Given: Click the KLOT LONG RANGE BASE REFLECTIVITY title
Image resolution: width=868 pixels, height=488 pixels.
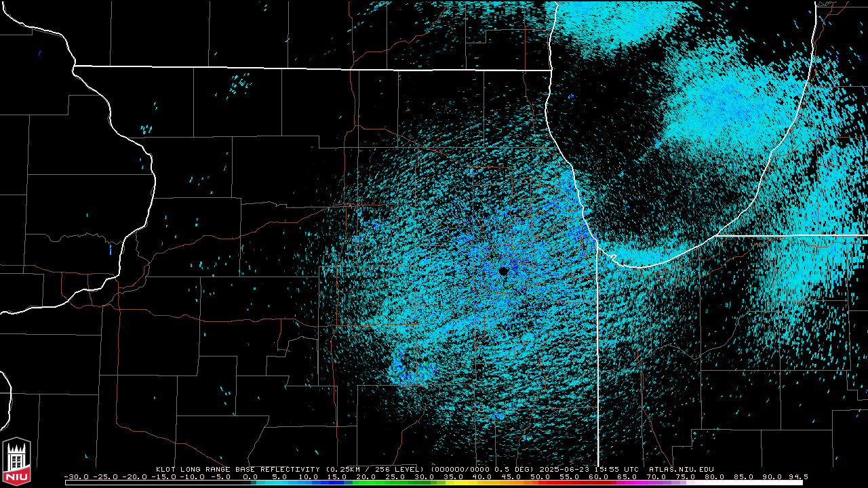Looking at the screenshot, I should coord(238,469).
